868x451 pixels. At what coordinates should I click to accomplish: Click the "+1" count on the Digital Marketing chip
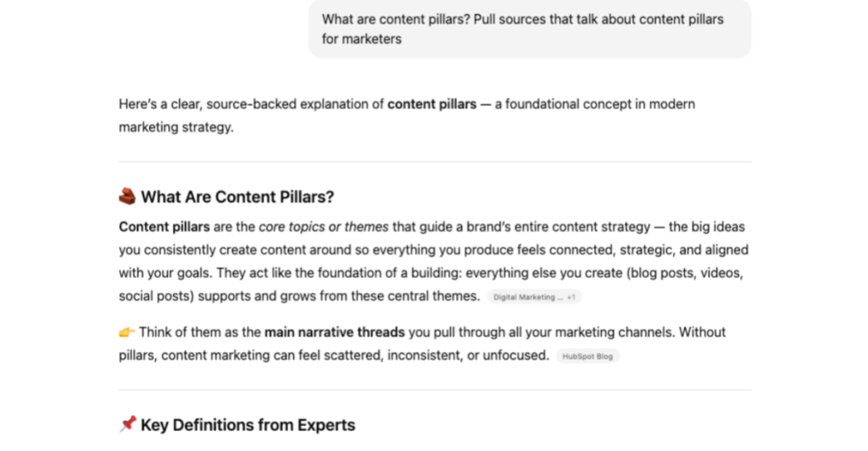[x=571, y=298]
